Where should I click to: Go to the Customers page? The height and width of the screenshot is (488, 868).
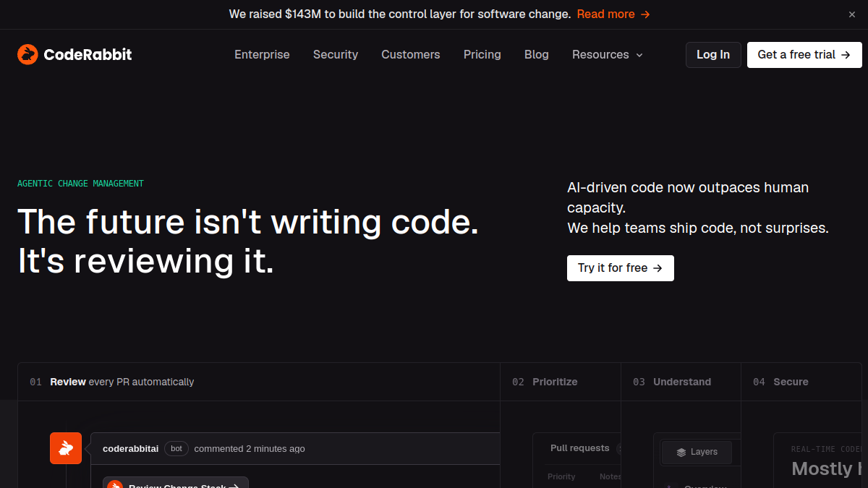[411, 54]
